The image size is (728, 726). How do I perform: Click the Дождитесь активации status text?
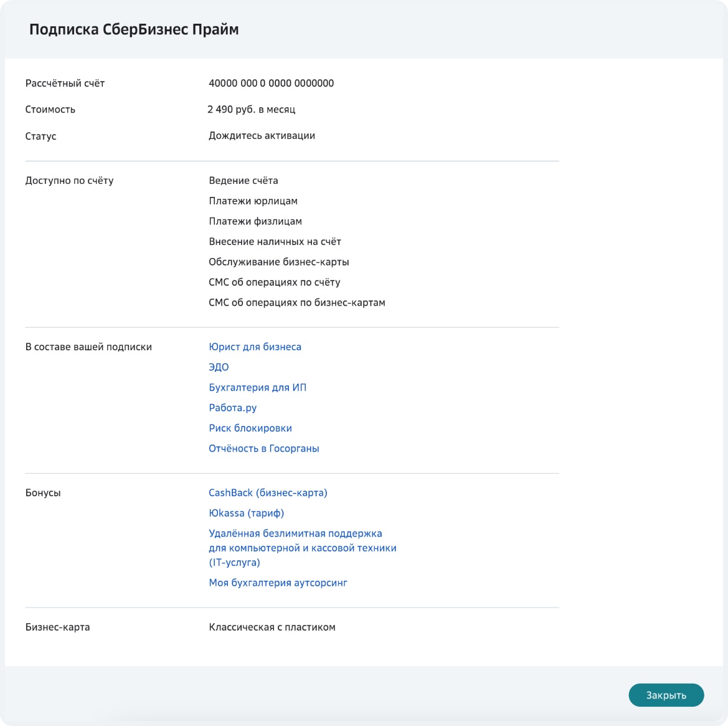(262, 136)
